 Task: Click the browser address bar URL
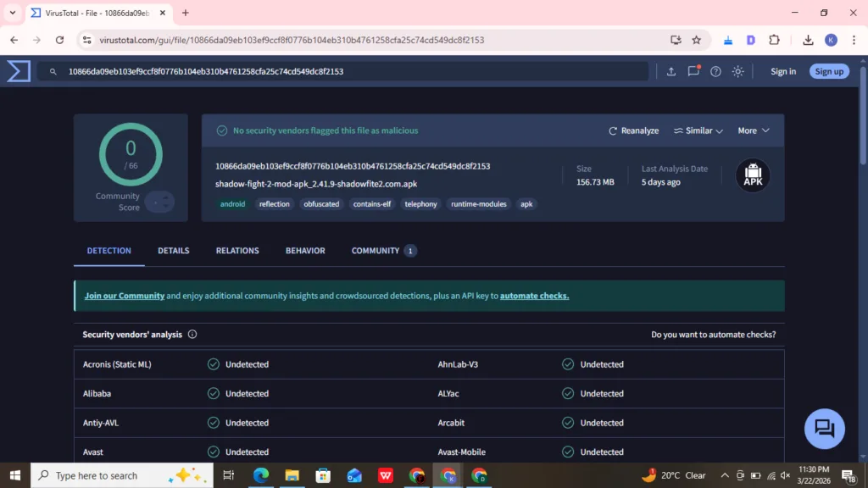pos(292,40)
